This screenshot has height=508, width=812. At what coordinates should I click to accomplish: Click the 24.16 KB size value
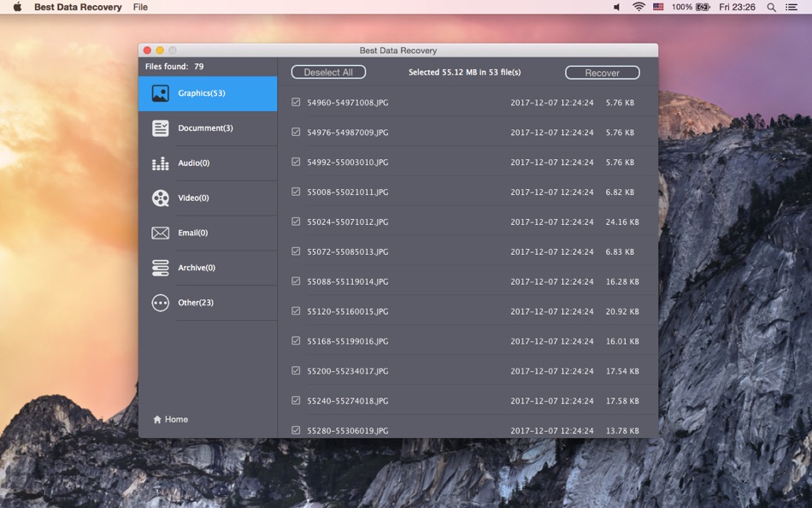[x=622, y=222]
